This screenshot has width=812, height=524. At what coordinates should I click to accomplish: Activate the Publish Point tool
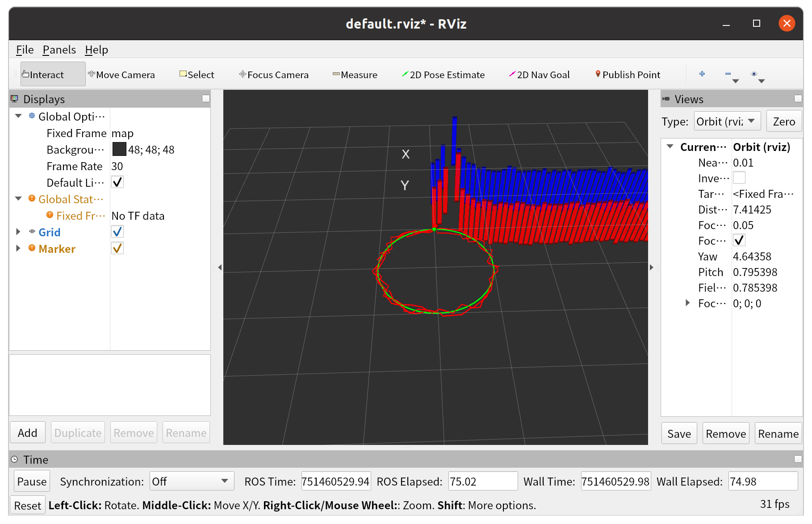tap(627, 75)
